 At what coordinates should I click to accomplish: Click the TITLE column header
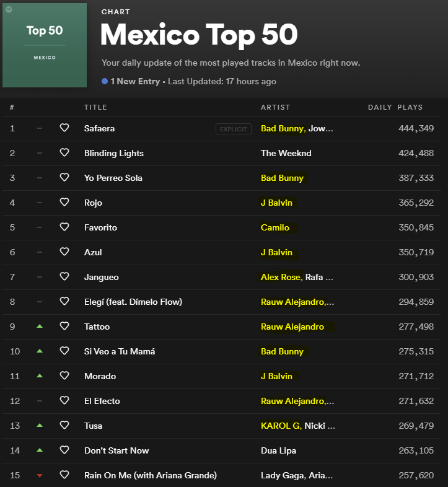point(95,107)
